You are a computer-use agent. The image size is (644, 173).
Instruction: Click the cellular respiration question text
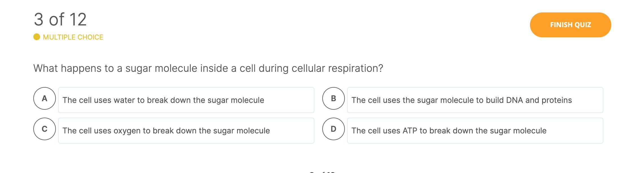coord(208,68)
